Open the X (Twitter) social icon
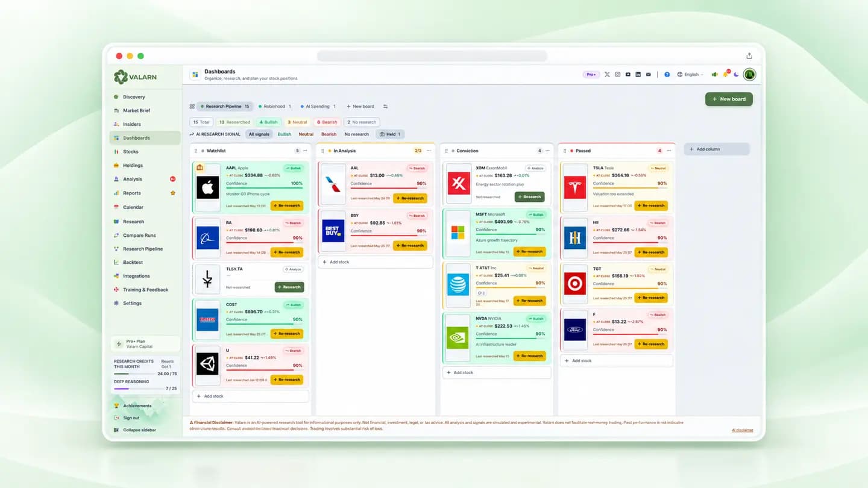Image resolution: width=868 pixels, height=488 pixels. pyautogui.click(x=607, y=75)
